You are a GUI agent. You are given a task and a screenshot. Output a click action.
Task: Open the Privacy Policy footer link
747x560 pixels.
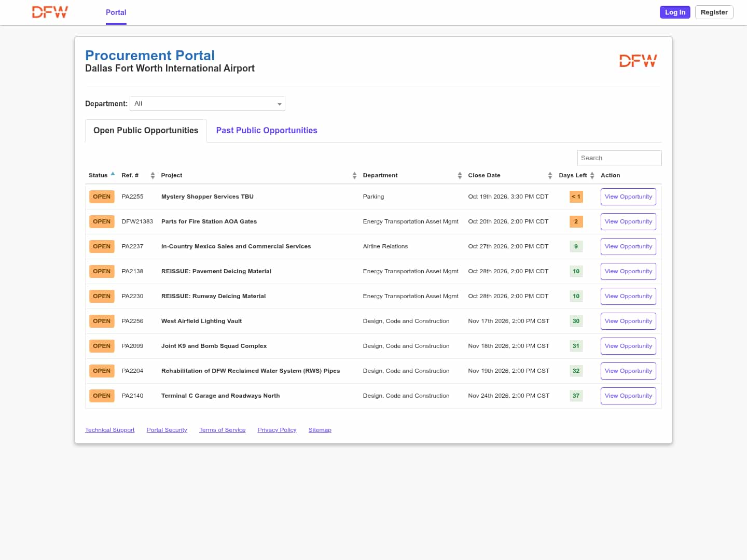coord(277,430)
